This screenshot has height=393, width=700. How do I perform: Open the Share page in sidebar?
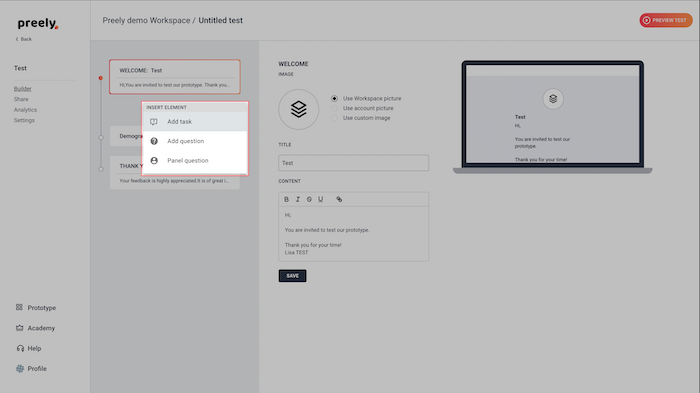[21, 99]
